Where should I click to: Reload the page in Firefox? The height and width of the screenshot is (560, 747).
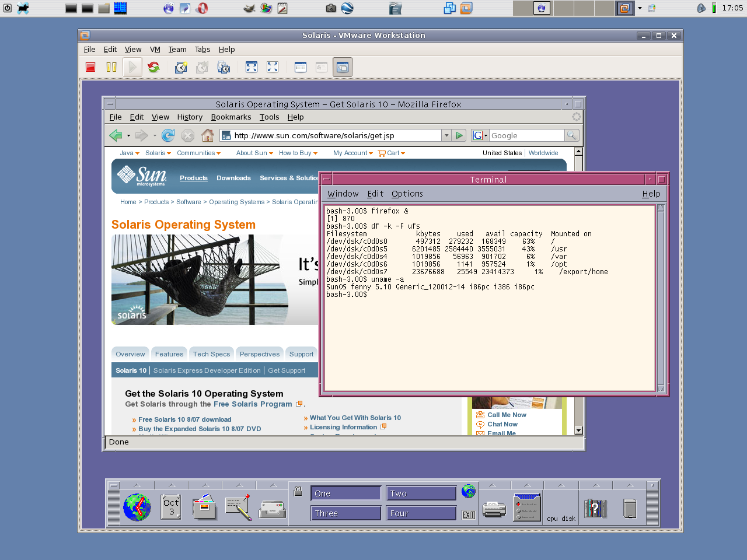168,135
